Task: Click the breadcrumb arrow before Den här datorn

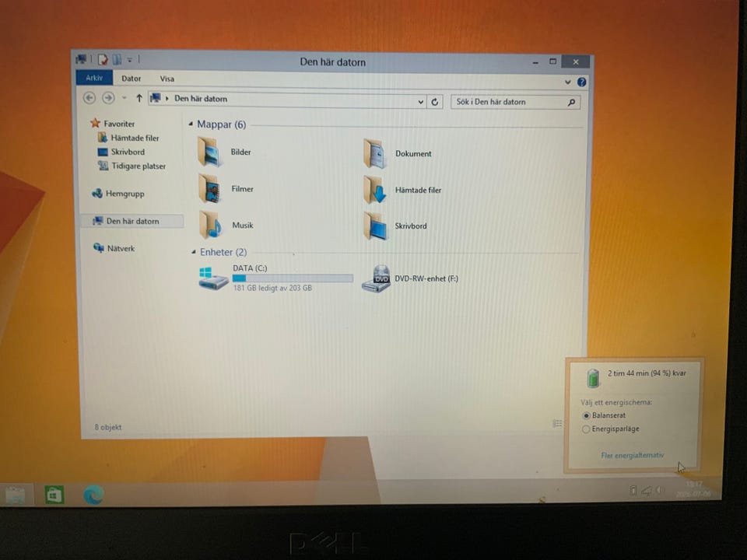Action: pyautogui.click(x=167, y=99)
